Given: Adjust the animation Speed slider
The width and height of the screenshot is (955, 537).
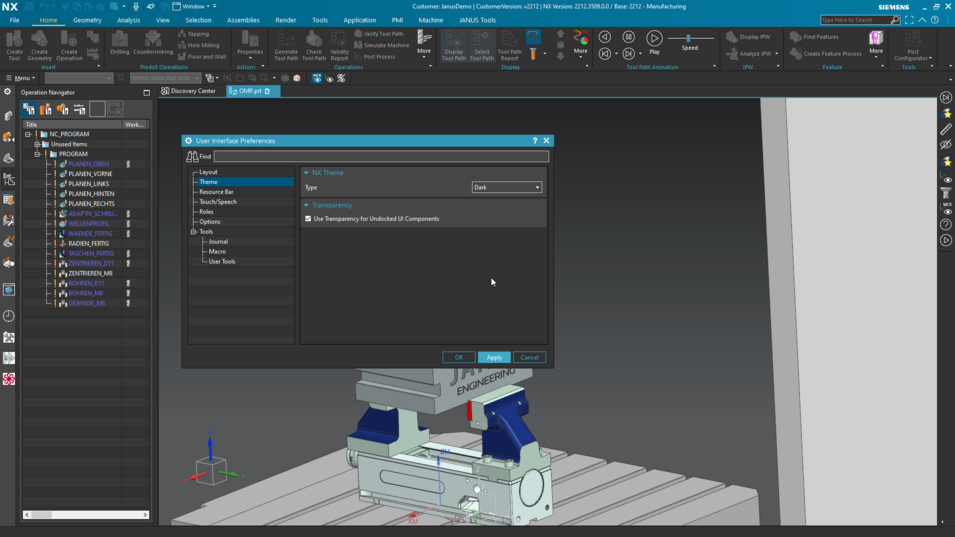Looking at the screenshot, I should (x=689, y=38).
